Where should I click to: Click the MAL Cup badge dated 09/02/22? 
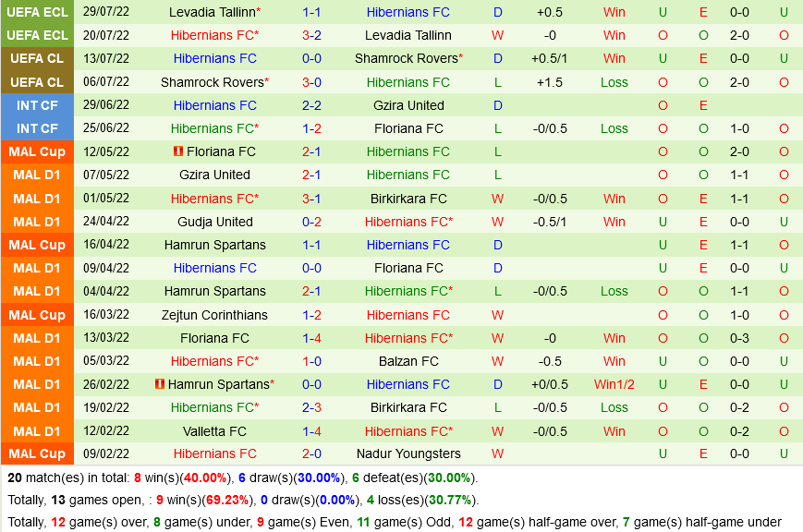click(x=37, y=453)
